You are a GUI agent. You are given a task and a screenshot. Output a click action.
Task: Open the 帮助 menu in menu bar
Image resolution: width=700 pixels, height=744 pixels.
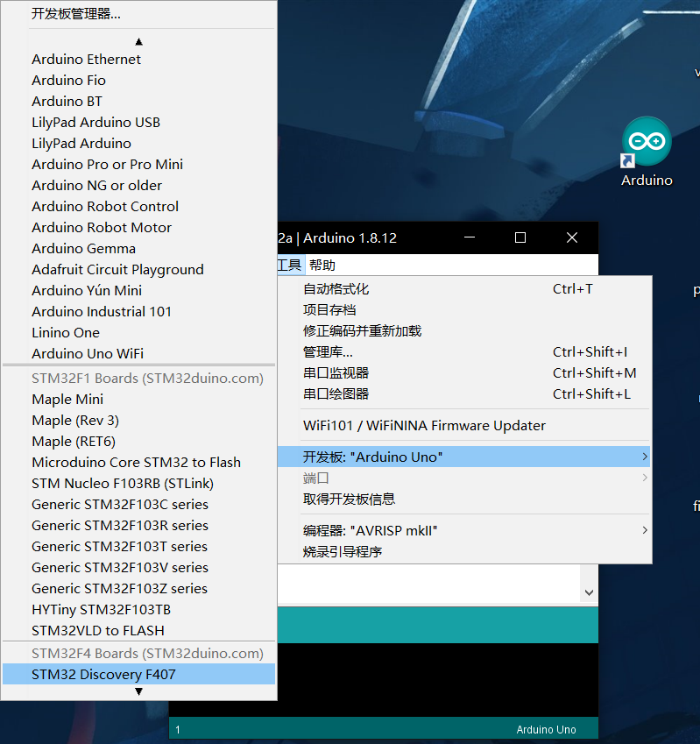click(x=322, y=265)
